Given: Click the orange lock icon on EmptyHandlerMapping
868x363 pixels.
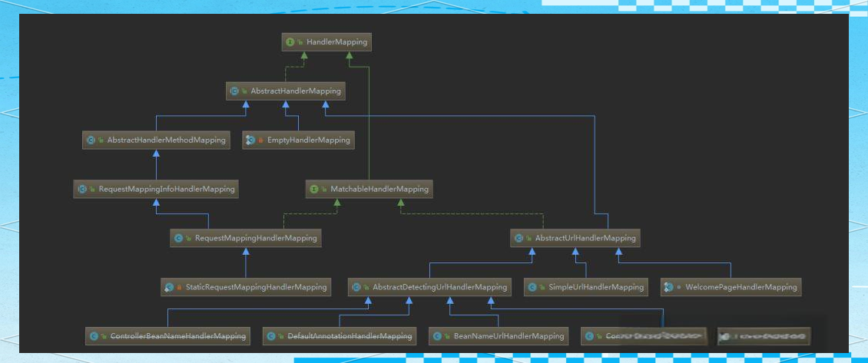Looking at the screenshot, I should 260,140.
